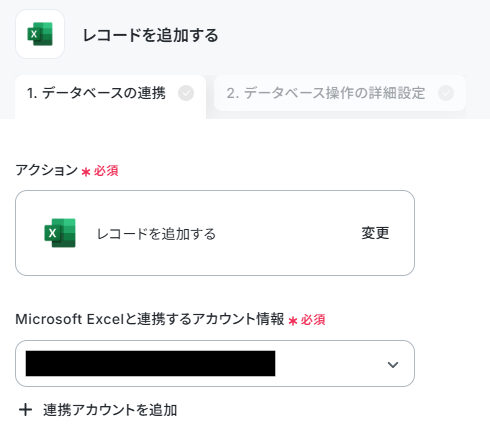Click the レコードを追加する page title

(150, 35)
